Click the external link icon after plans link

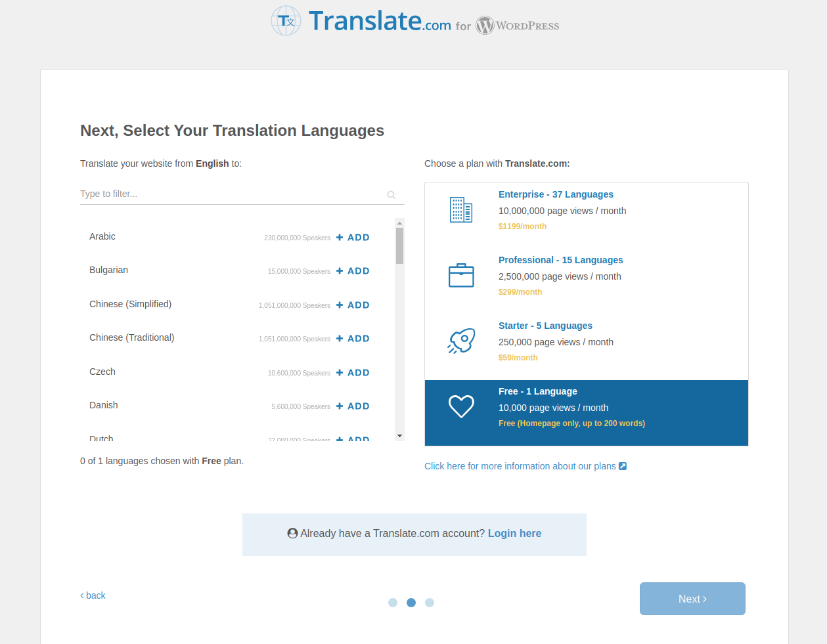[623, 466]
